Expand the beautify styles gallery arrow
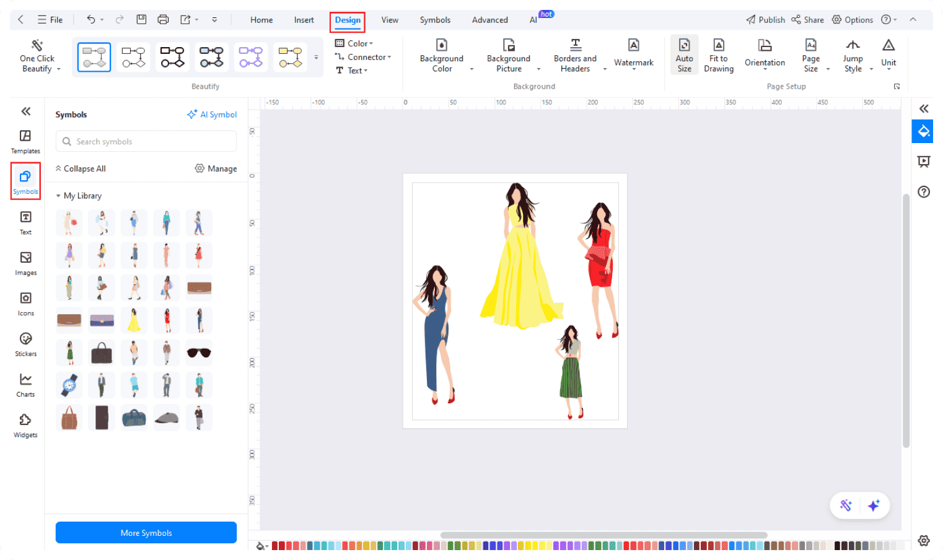This screenshot has width=943, height=560. (316, 57)
